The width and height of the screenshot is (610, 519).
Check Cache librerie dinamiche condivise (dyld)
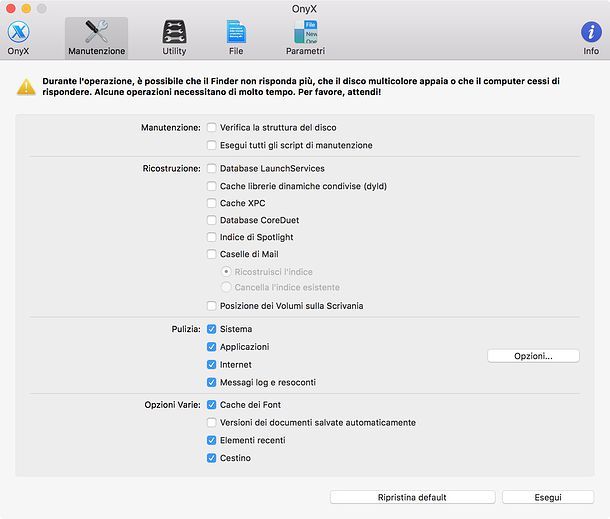[212, 186]
